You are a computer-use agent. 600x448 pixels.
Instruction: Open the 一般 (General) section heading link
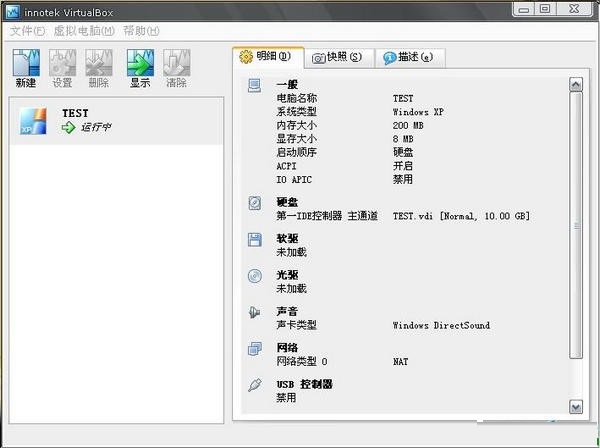coord(287,85)
